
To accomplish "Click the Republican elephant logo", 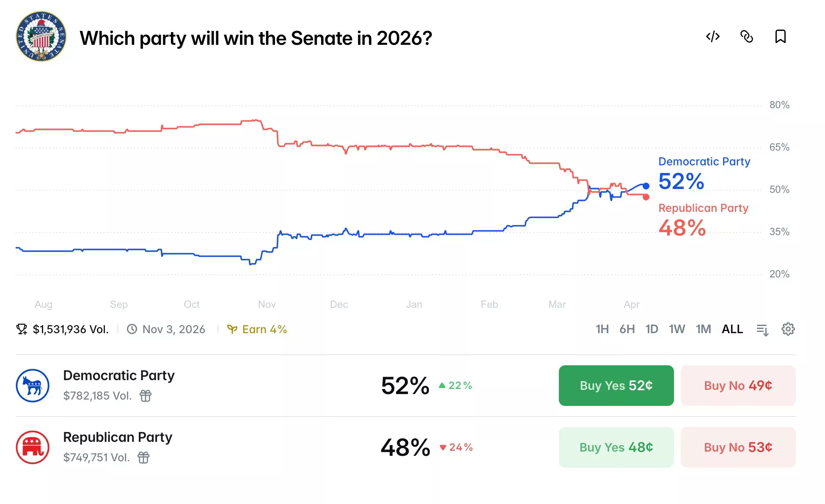I will [x=33, y=447].
